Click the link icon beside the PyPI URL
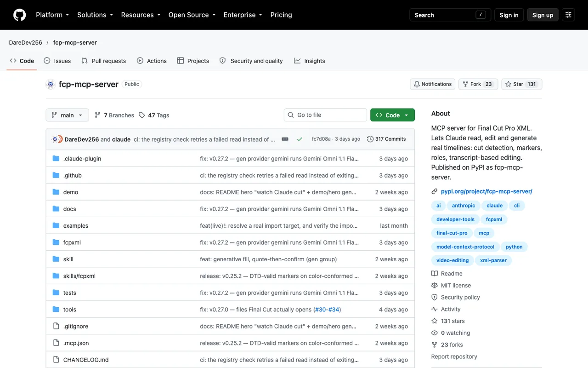The height and width of the screenshot is (368, 588). coord(435,191)
